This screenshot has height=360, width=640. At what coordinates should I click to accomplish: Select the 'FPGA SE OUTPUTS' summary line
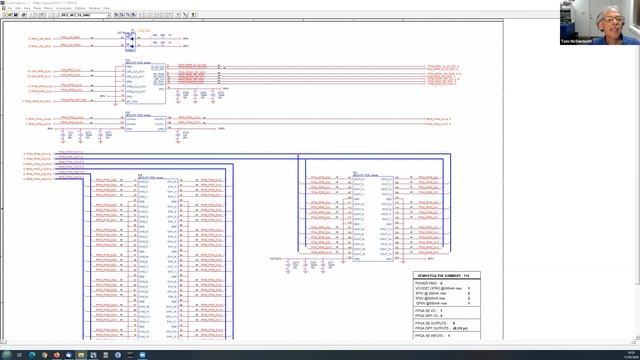coord(436,323)
